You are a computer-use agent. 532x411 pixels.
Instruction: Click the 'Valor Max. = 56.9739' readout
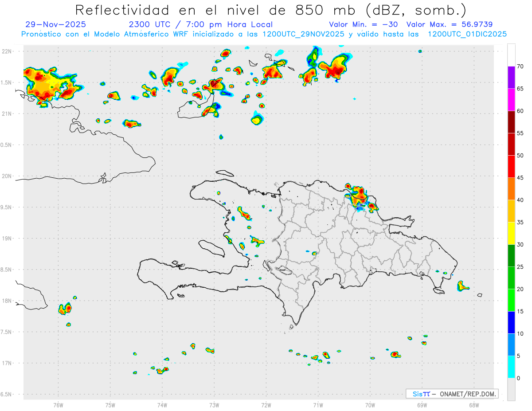450,25
